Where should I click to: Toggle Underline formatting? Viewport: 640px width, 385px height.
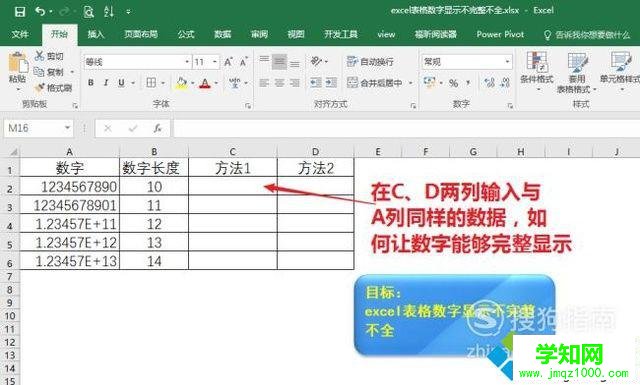[x=121, y=83]
